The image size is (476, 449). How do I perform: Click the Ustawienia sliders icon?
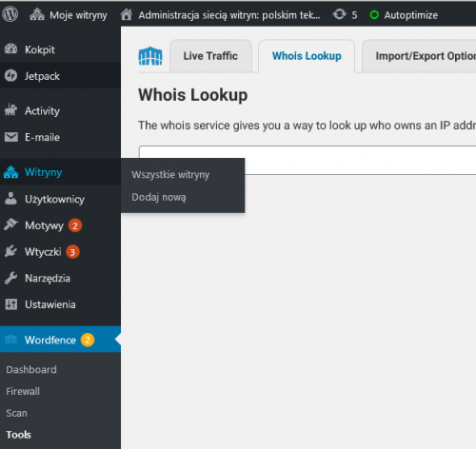[11, 304]
